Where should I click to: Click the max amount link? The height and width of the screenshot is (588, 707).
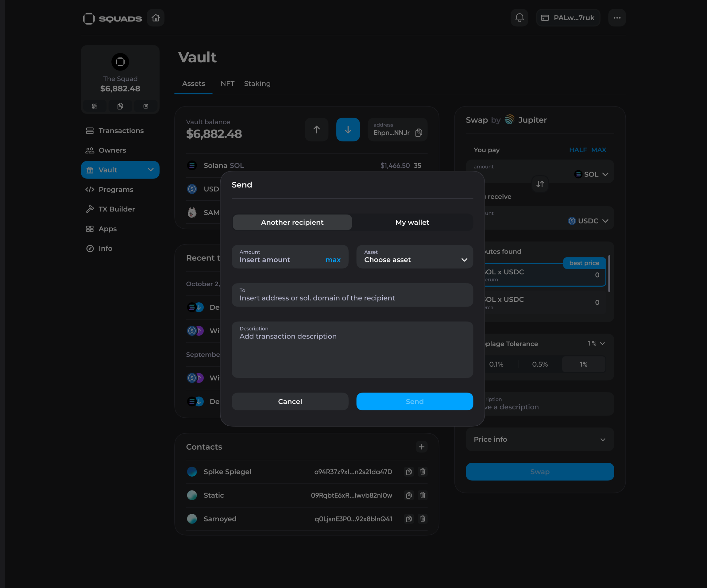pos(333,260)
